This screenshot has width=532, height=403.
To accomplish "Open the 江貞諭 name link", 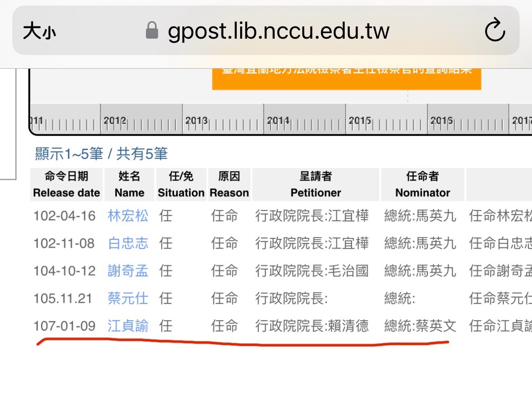I will click(x=128, y=326).
